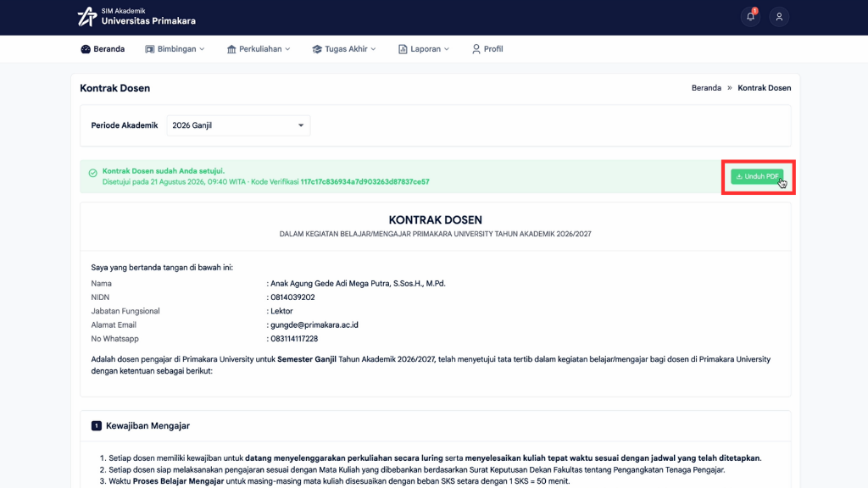Click the verification code 117c17c836934a7d903263d87837ce57
This screenshot has width=868, height=488.
364,182
